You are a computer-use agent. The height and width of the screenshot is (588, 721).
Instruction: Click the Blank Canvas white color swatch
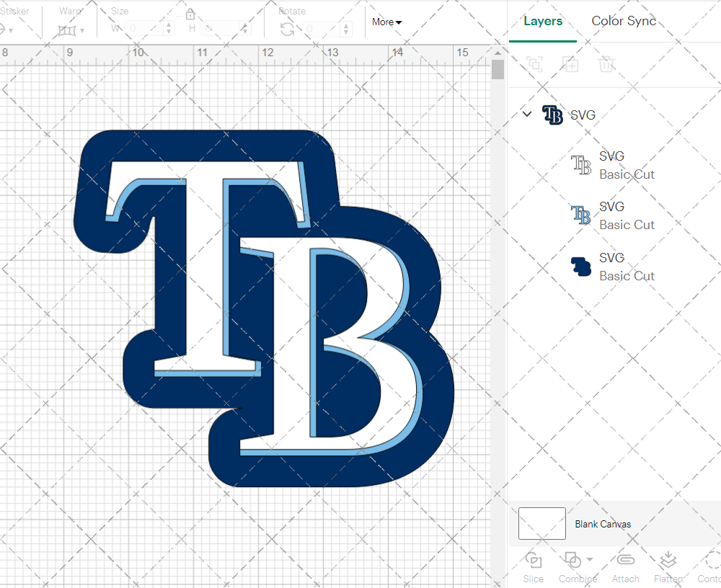(x=542, y=524)
